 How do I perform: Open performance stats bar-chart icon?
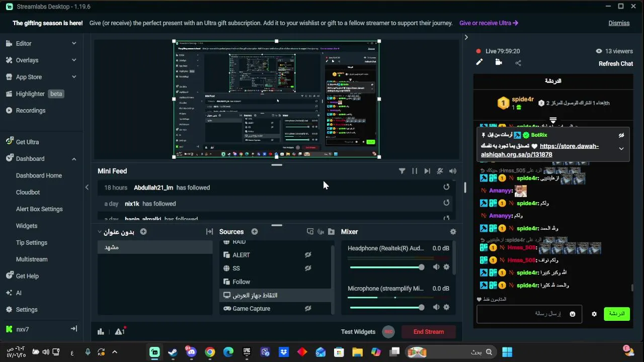[x=101, y=331]
